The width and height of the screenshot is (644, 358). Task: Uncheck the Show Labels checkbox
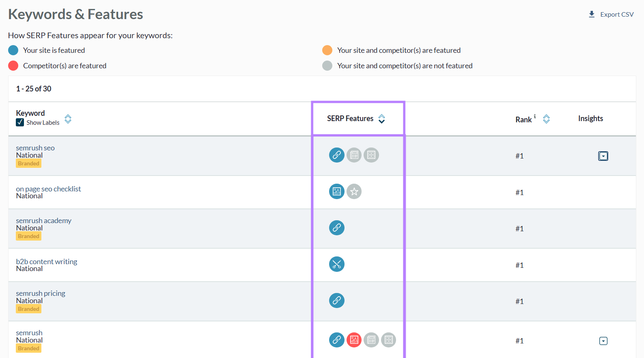tap(20, 122)
